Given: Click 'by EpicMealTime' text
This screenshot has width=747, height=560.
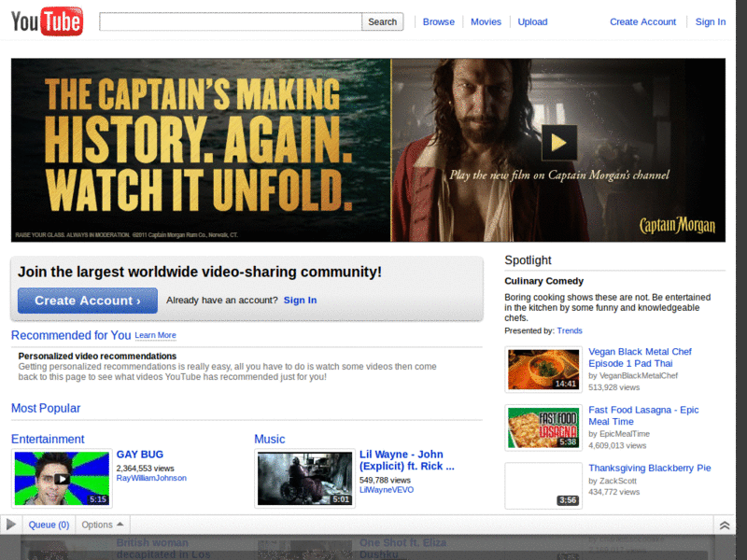Looking at the screenshot, I should (619, 434).
